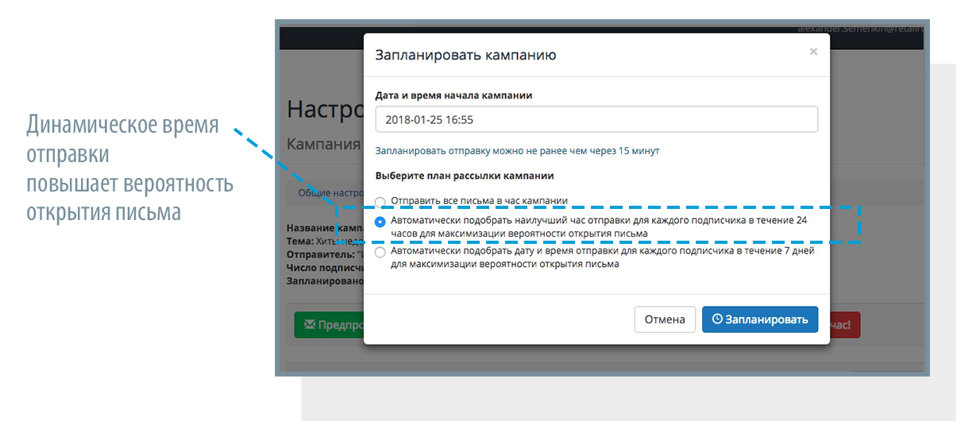Click the red button ending with час!

(x=845, y=325)
